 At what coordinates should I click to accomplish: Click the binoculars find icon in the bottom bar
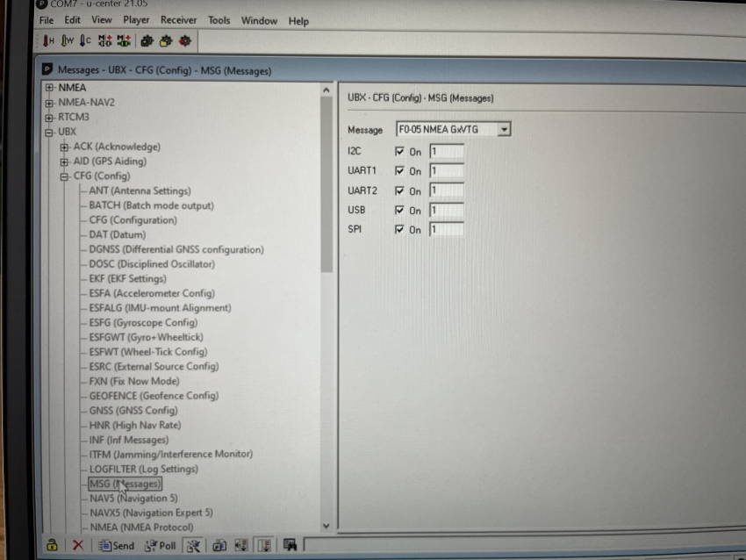290,545
